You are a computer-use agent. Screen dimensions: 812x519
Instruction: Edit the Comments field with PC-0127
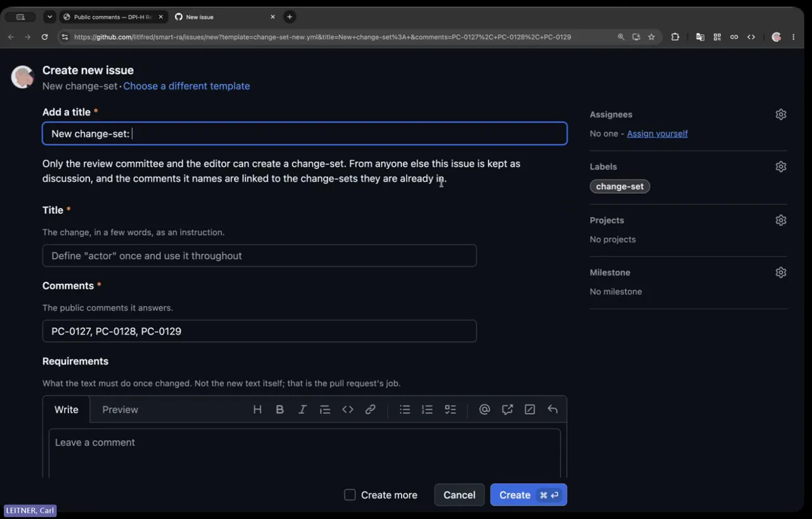click(x=259, y=331)
